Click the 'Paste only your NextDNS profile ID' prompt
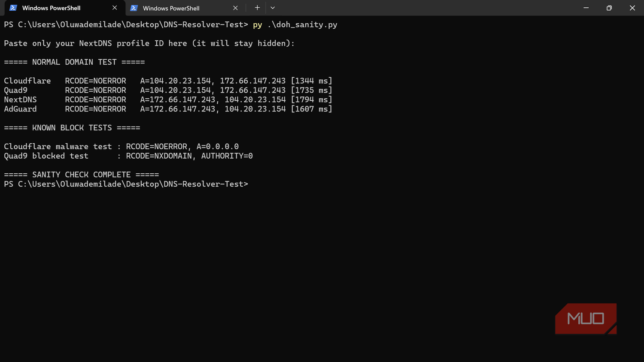The image size is (644, 362). pos(149,43)
